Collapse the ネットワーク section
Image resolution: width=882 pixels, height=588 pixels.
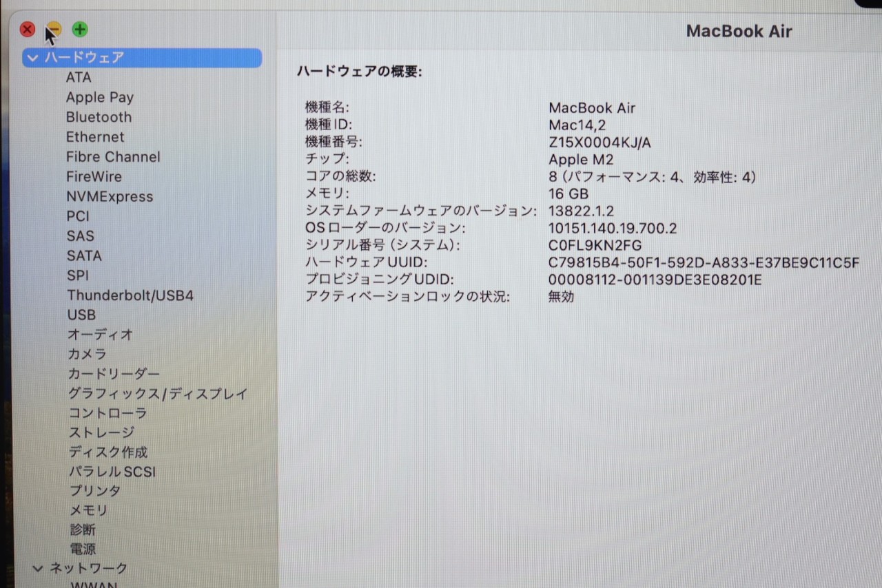pos(38,569)
